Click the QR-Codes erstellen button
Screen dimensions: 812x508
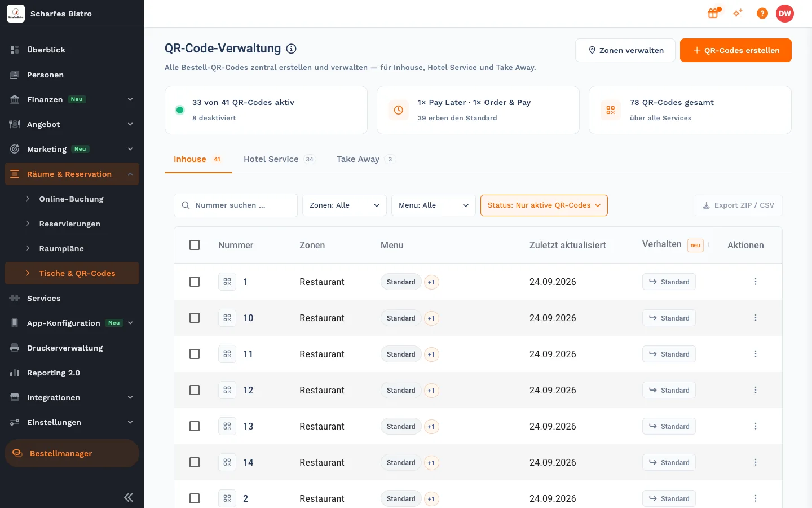(x=736, y=50)
